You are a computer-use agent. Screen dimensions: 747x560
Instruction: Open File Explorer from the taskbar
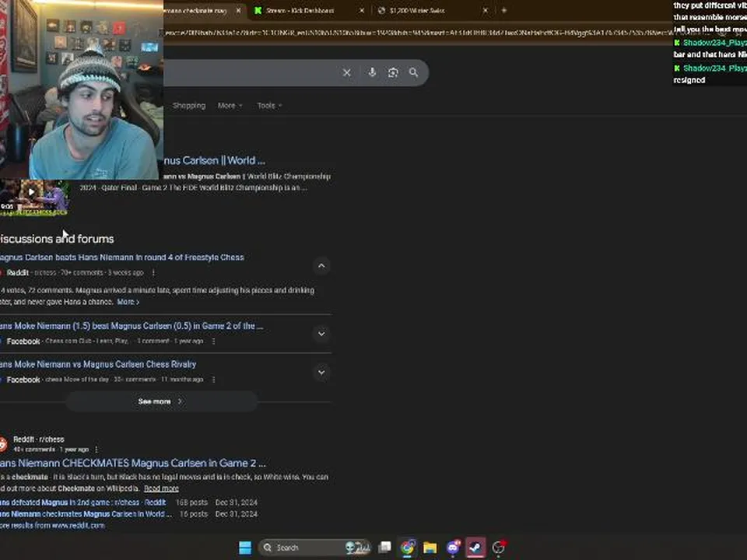(x=430, y=548)
